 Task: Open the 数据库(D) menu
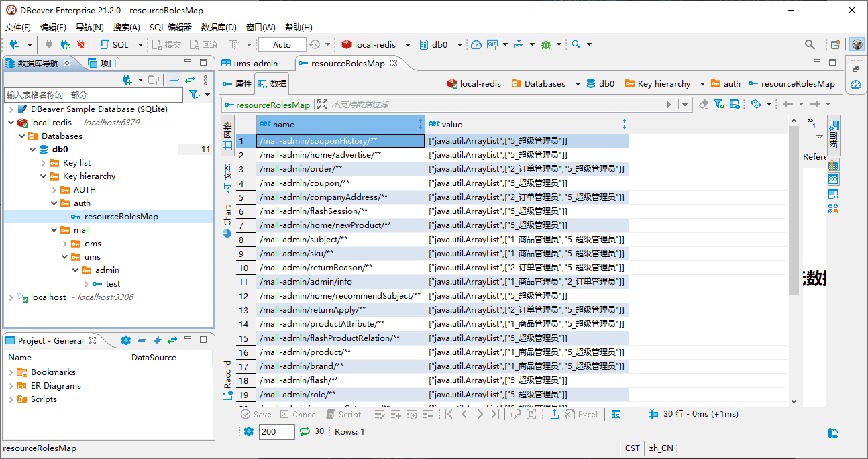(219, 28)
